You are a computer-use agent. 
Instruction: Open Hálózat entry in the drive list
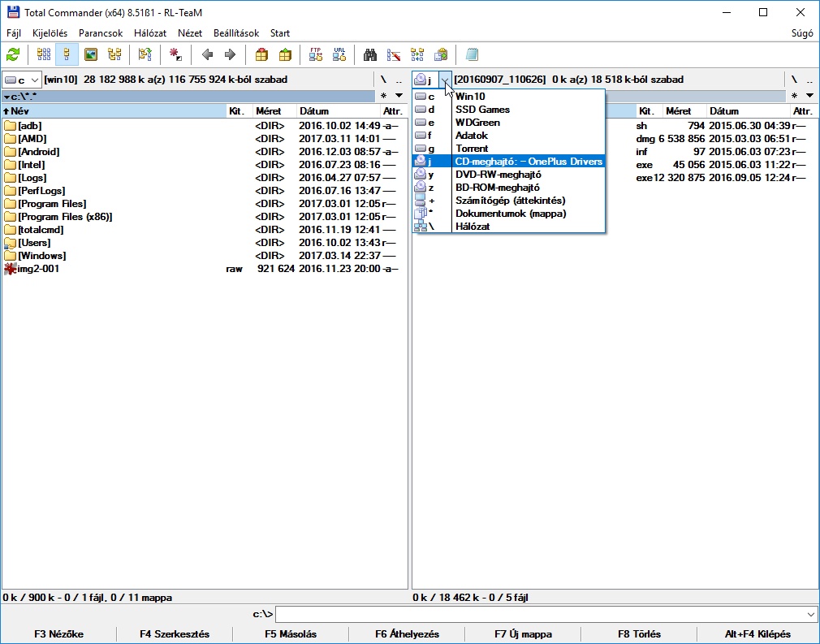pos(509,227)
